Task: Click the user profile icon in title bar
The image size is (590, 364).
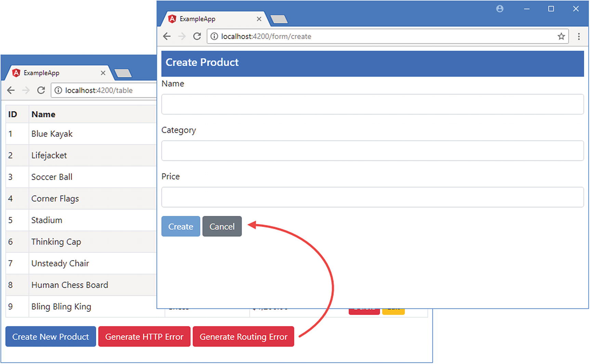Action: pos(500,9)
